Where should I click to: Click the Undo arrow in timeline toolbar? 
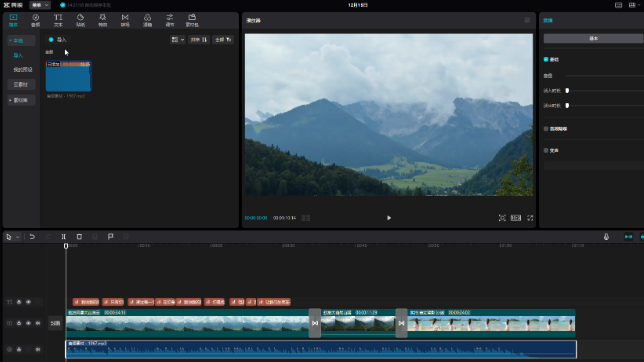[32, 237]
